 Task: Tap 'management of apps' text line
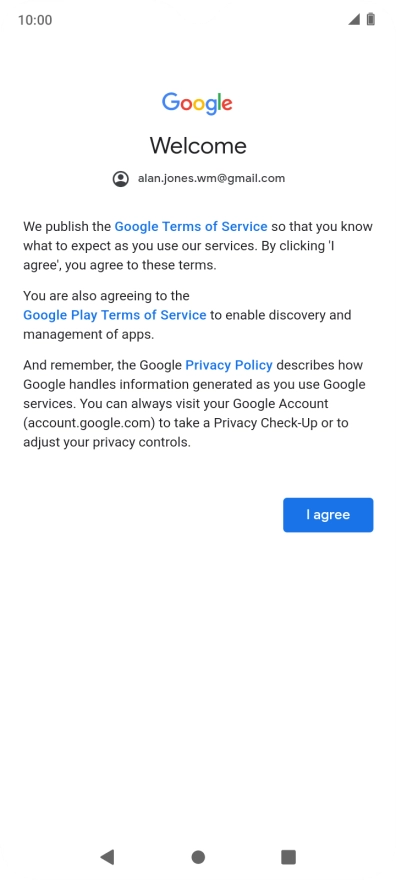point(88,334)
